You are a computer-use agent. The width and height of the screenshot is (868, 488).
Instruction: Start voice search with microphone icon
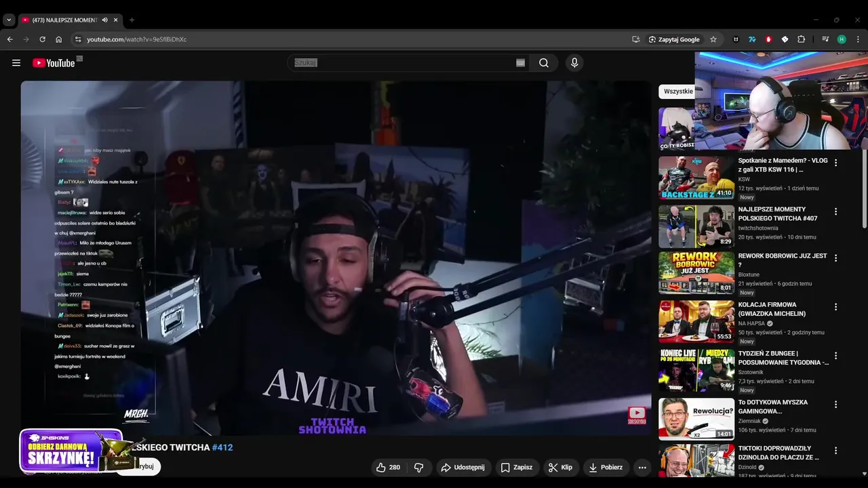coord(574,63)
